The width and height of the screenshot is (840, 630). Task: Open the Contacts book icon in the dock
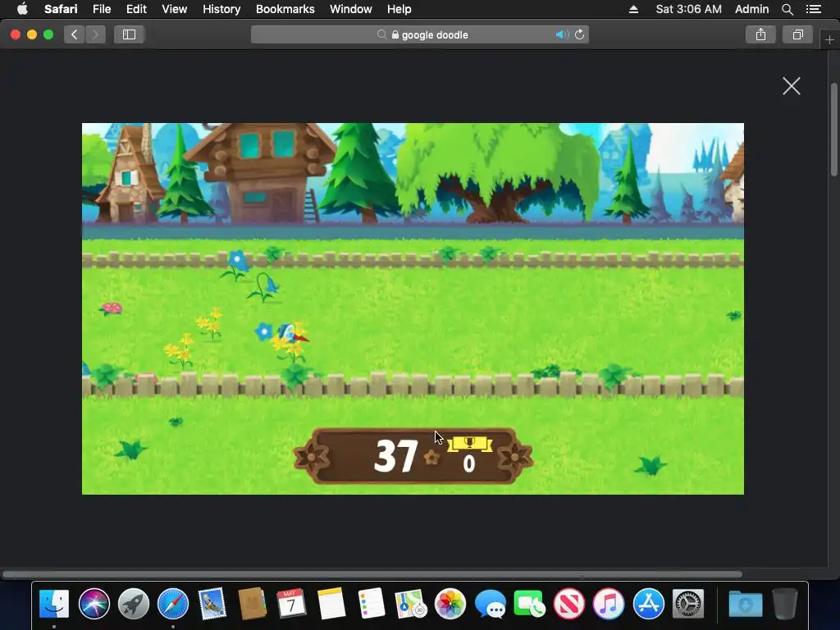pos(252,604)
